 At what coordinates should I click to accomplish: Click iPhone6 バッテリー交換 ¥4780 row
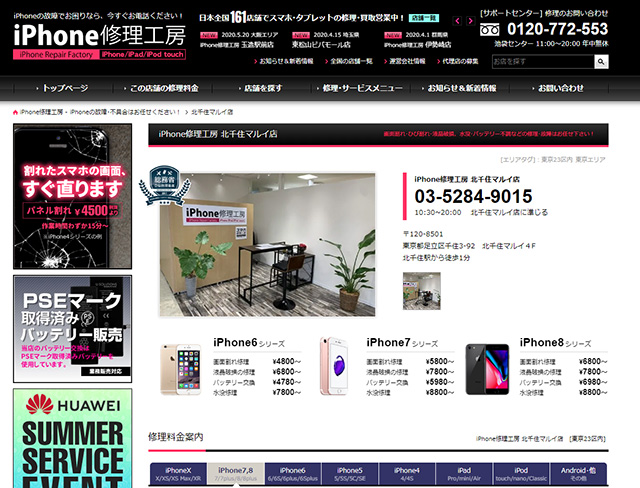(x=257, y=382)
